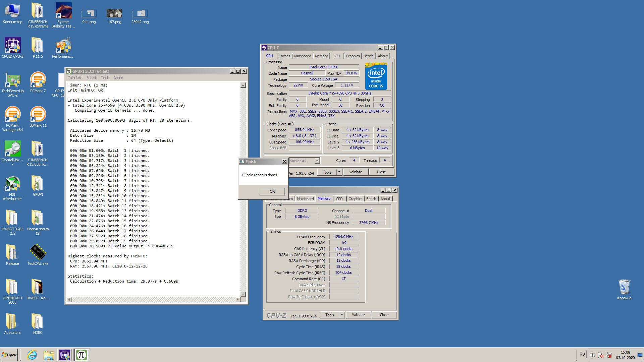
Task: Open HWBOT X265 2.2 folder
Action: (12, 223)
